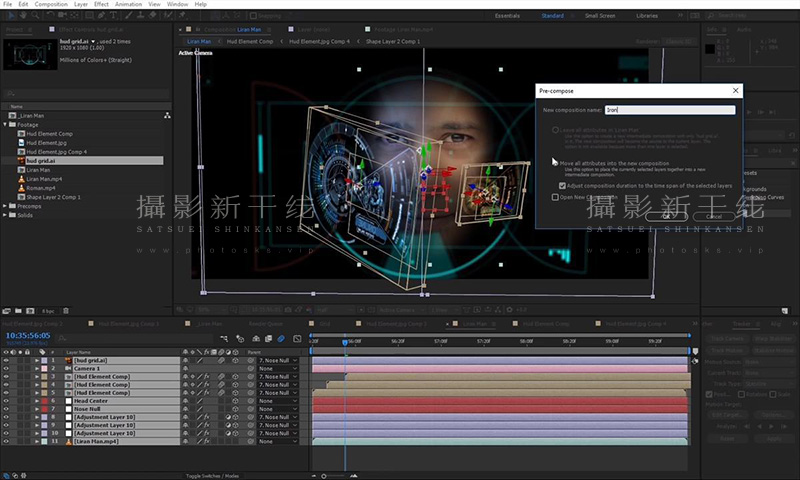Open the Composition menu
Image resolution: width=800 pixels, height=480 pixels.
click(51, 4)
